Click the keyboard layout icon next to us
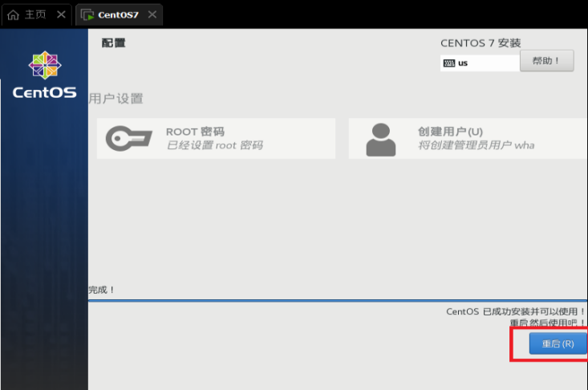Viewport: 588px width, 390px height. point(449,63)
